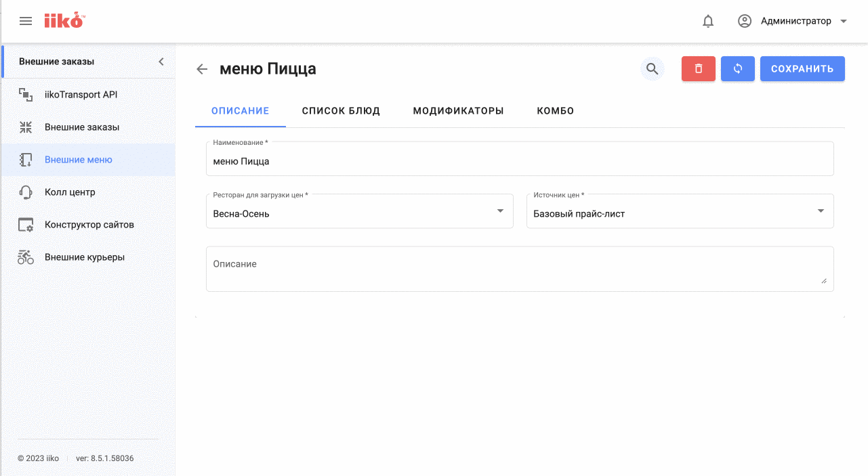Open the hamburger navigation menu
The width and height of the screenshot is (868, 476).
(26, 21)
